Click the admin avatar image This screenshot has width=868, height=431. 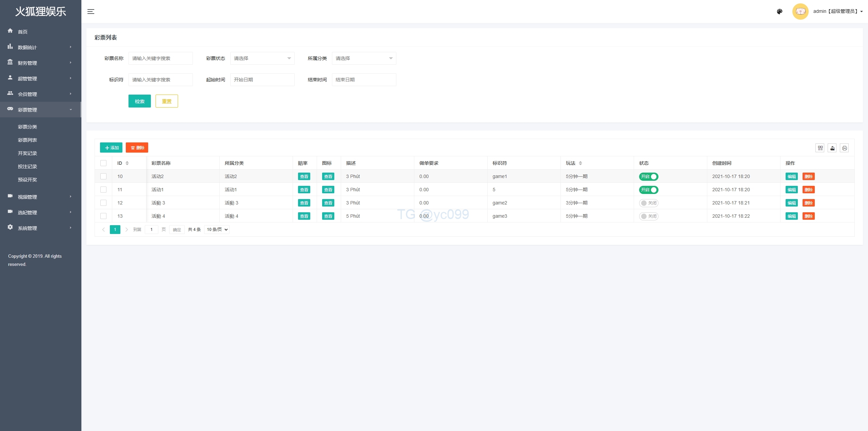coord(800,12)
